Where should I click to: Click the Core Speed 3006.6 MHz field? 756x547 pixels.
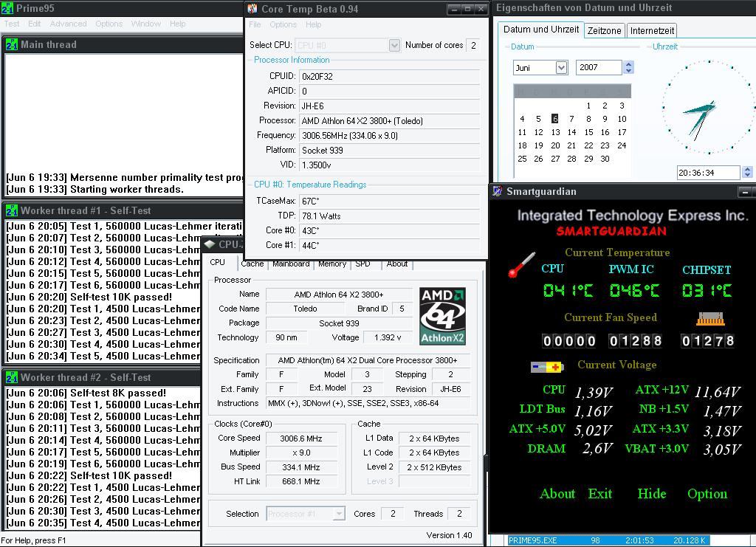[301, 438]
